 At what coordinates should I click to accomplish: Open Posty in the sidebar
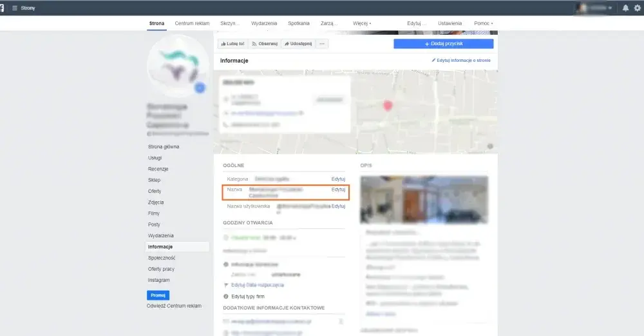pyautogui.click(x=154, y=224)
